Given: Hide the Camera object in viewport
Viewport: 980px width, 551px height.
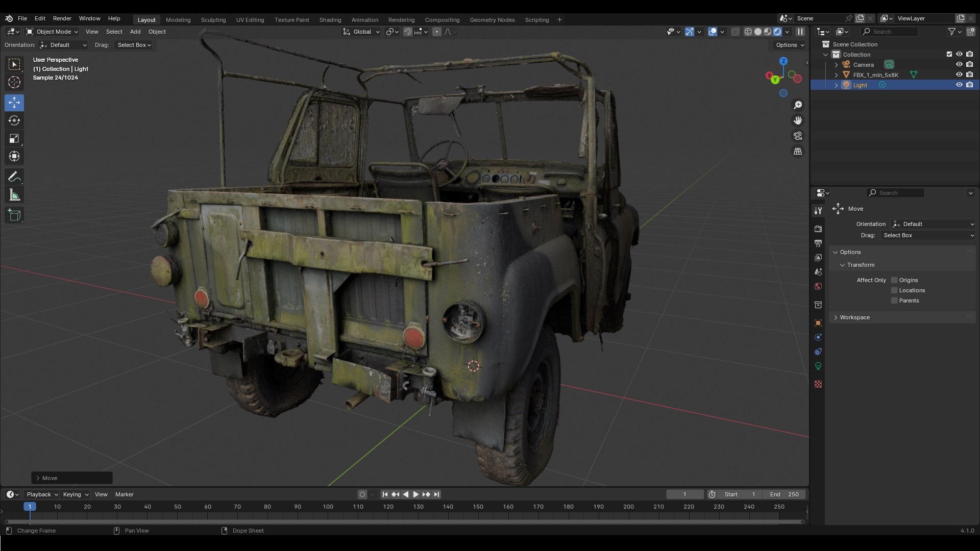Looking at the screenshot, I should tap(959, 64).
